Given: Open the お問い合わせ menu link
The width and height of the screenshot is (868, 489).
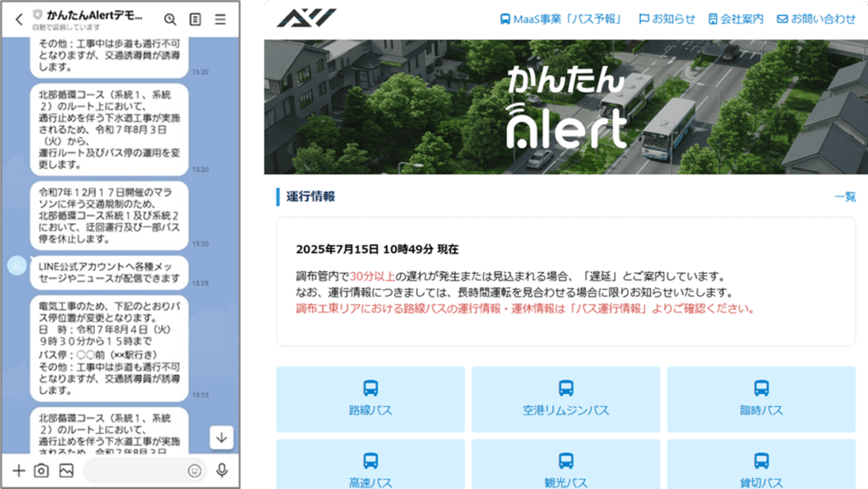Looking at the screenshot, I should point(816,19).
